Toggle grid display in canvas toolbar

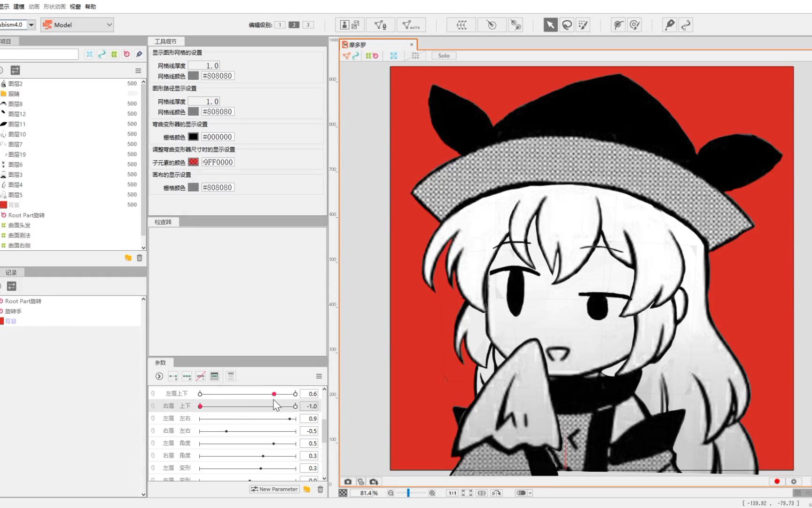tap(415, 56)
